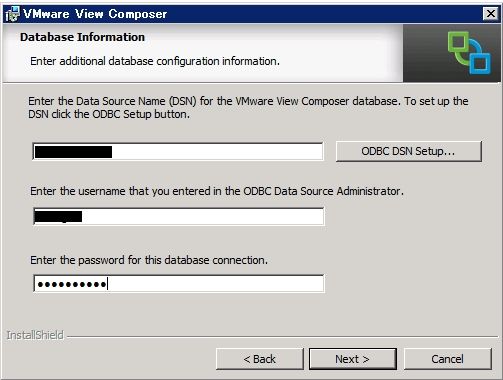Focus the Data Source Name text field

(178, 152)
